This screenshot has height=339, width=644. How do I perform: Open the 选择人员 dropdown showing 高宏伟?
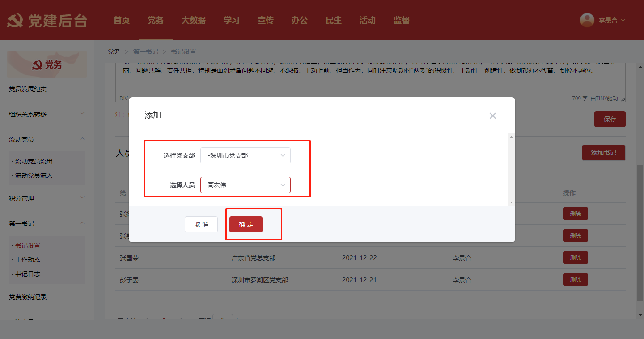point(245,185)
